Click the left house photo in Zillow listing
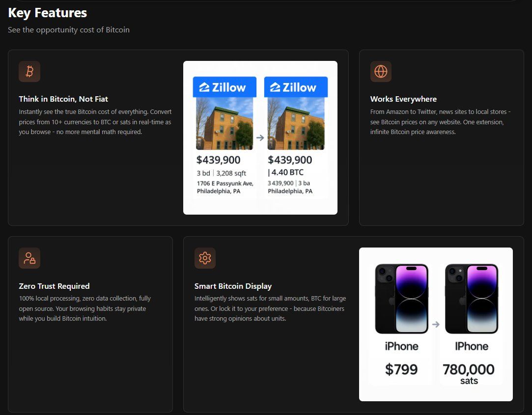 coord(224,123)
